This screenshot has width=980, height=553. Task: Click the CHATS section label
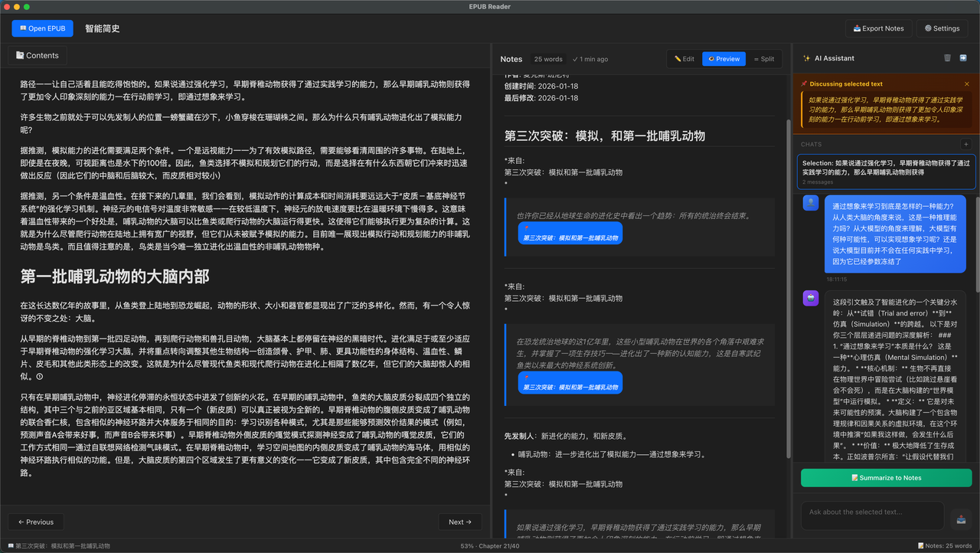click(x=811, y=144)
